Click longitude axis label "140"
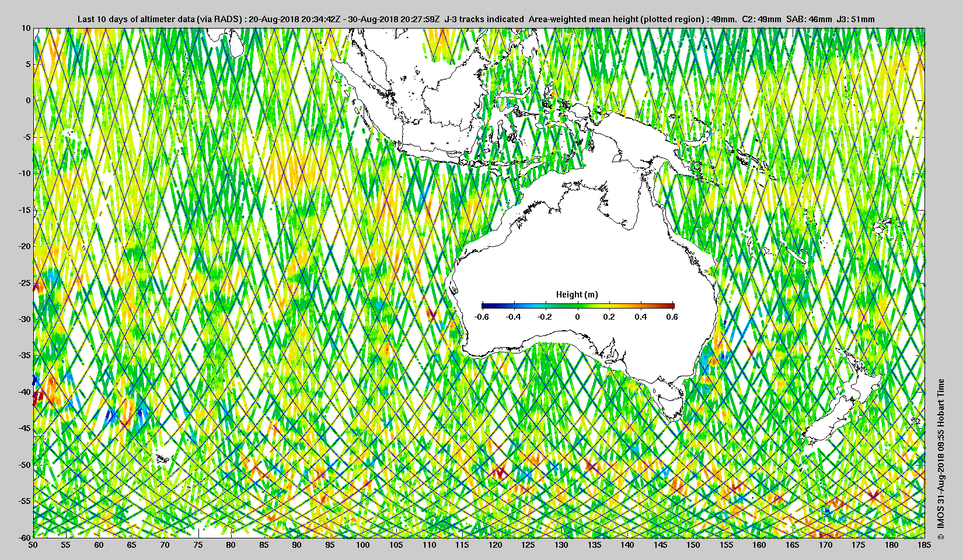The width and height of the screenshot is (963, 560). (627, 545)
